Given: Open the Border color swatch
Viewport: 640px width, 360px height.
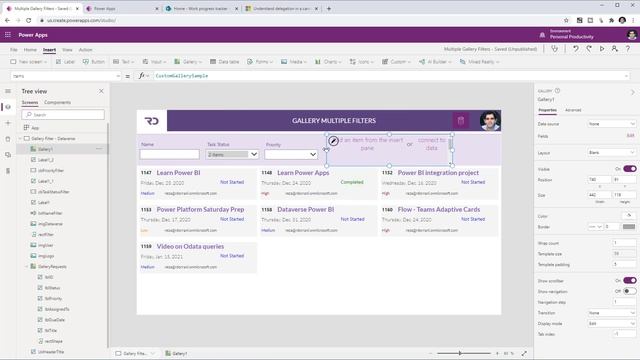Looking at the screenshot, I should [629, 227].
